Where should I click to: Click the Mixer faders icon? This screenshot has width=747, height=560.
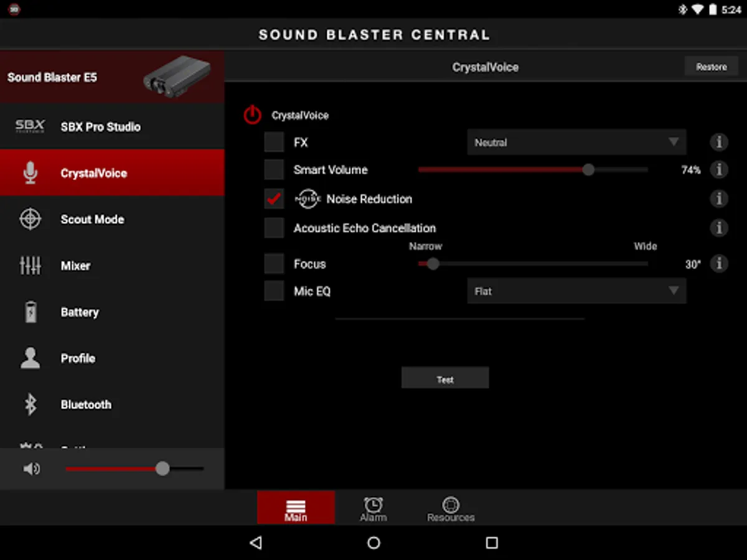(30, 266)
